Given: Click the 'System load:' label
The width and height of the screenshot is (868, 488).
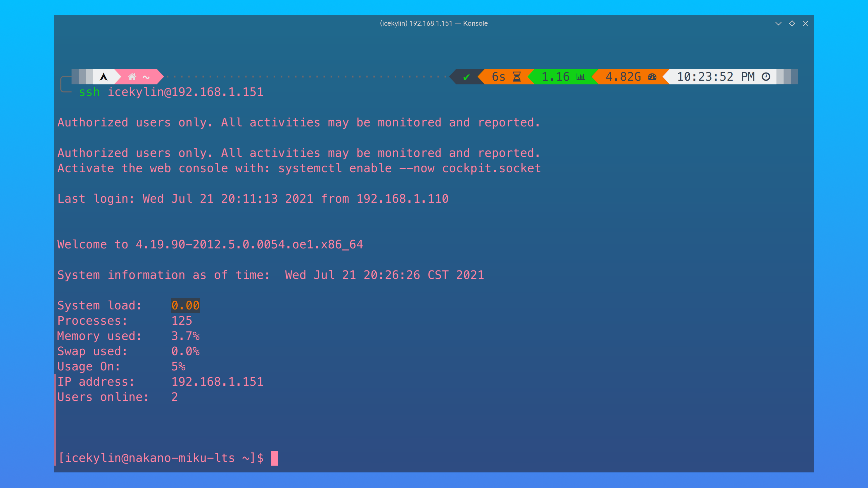Looking at the screenshot, I should (99, 306).
